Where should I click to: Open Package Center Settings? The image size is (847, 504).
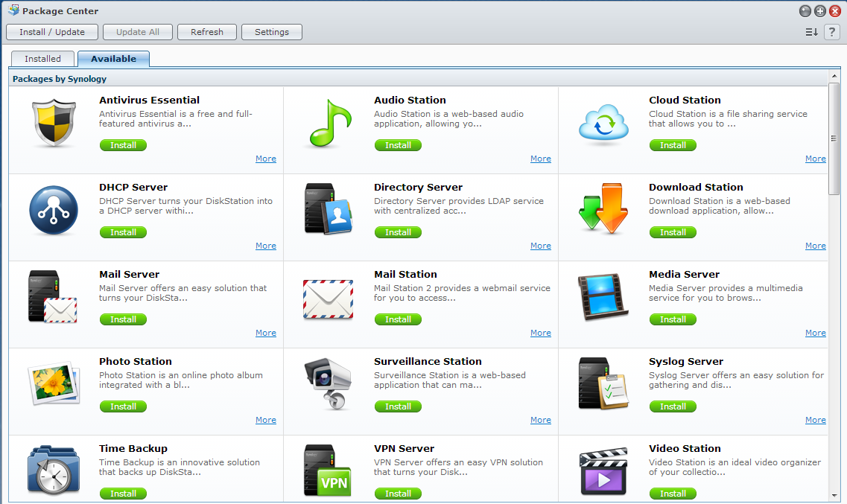coord(271,32)
